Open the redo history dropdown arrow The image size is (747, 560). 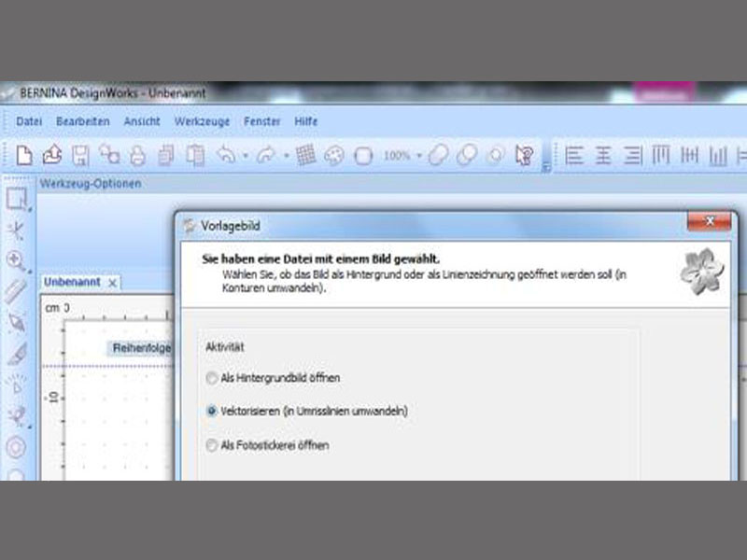(287, 155)
